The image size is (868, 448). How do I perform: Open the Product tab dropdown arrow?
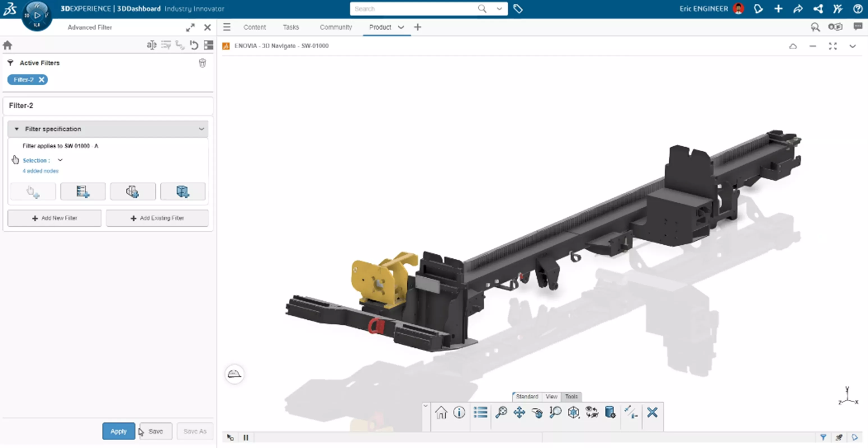[401, 27]
